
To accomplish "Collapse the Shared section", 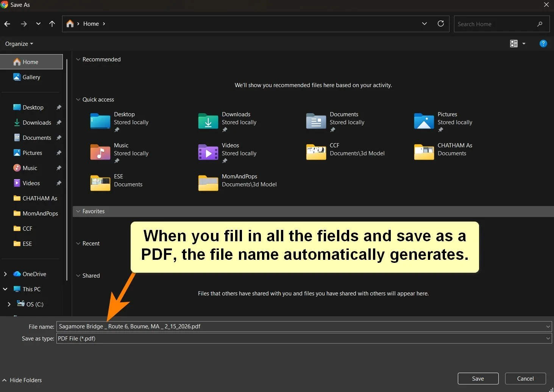I will (x=78, y=276).
